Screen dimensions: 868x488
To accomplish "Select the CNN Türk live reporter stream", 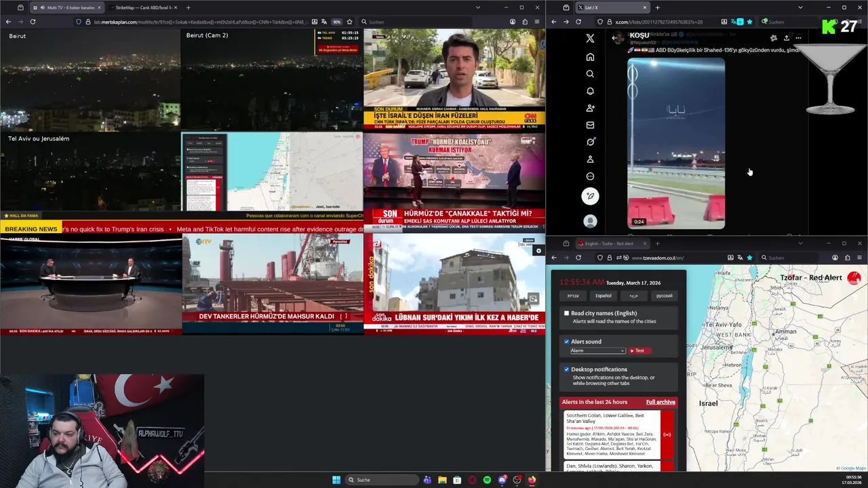I will click(454, 79).
